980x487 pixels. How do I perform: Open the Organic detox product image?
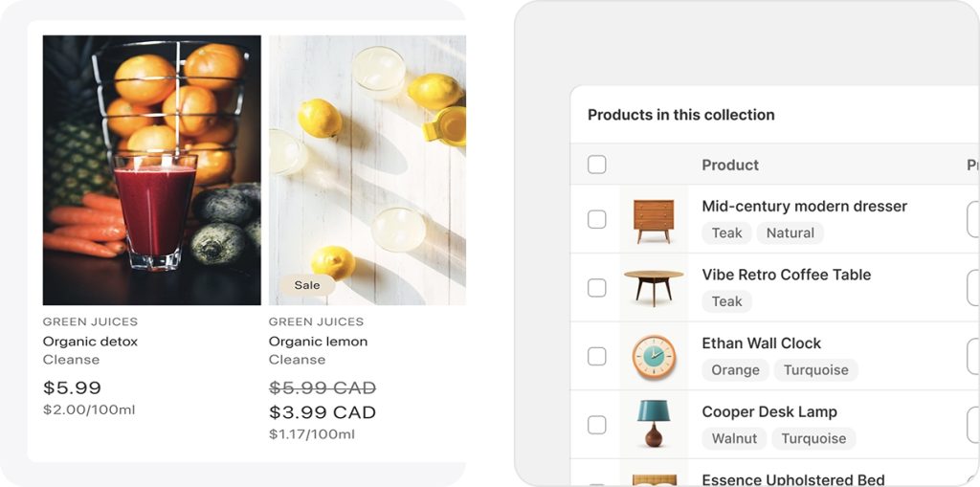tap(151, 170)
